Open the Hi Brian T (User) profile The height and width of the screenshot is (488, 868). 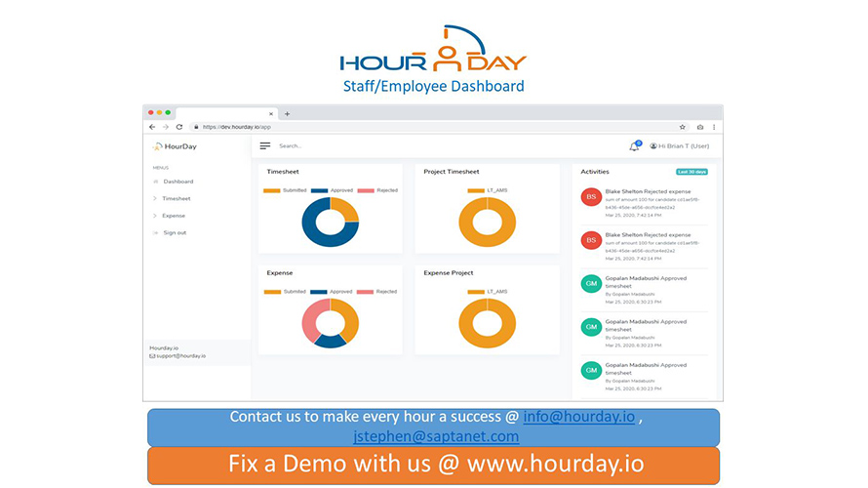point(679,146)
